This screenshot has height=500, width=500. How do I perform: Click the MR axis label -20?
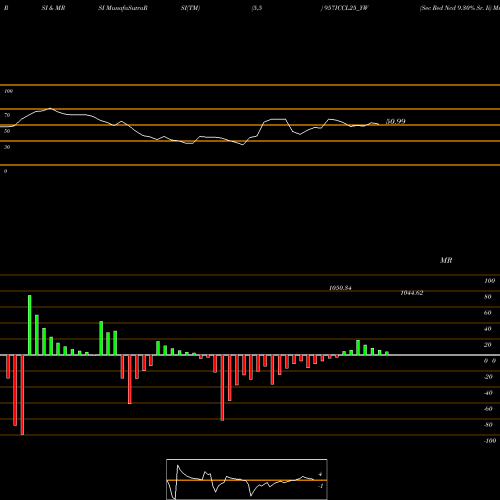[x=488, y=377]
